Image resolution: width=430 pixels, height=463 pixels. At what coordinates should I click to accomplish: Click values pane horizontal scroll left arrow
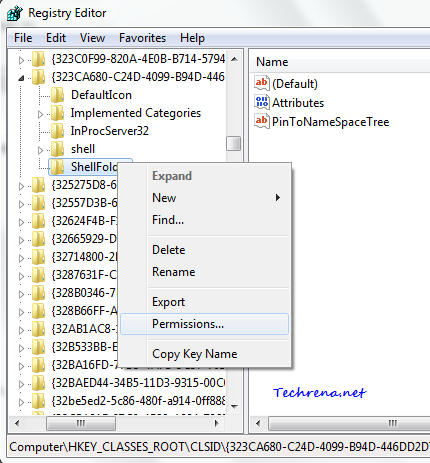tap(258, 424)
